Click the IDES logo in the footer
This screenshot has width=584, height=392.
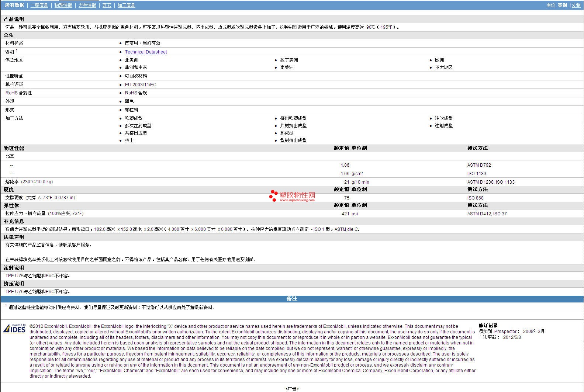(14, 328)
